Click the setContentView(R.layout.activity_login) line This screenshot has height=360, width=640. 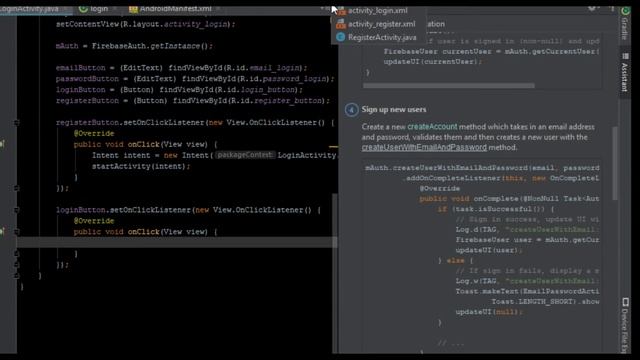point(146,24)
